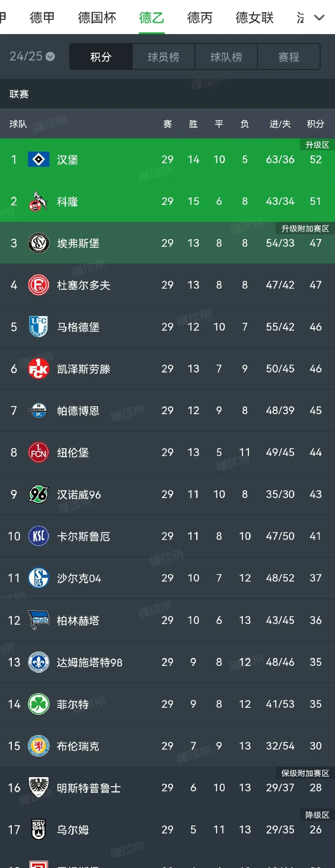Switch to the 球队榜 tab
The height and width of the screenshot is (868, 335).
pyautogui.click(x=226, y=57)
